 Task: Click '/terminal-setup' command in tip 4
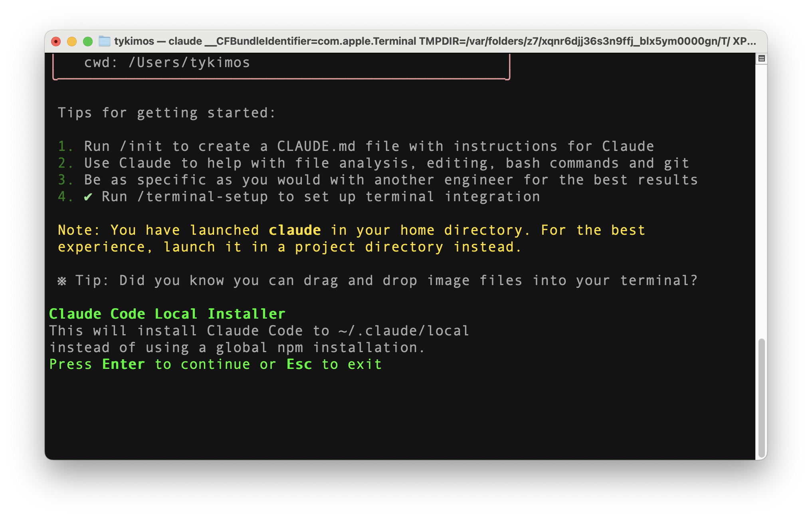202,197
